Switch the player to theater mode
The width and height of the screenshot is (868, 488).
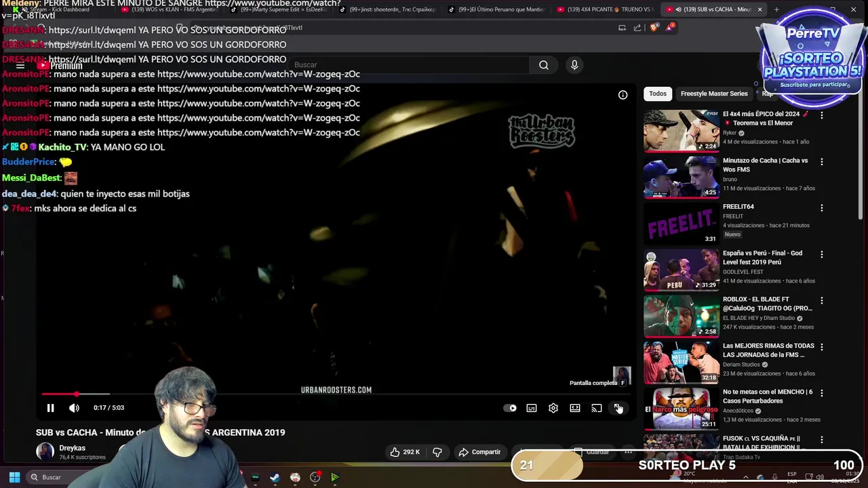(x=575, y=408)
